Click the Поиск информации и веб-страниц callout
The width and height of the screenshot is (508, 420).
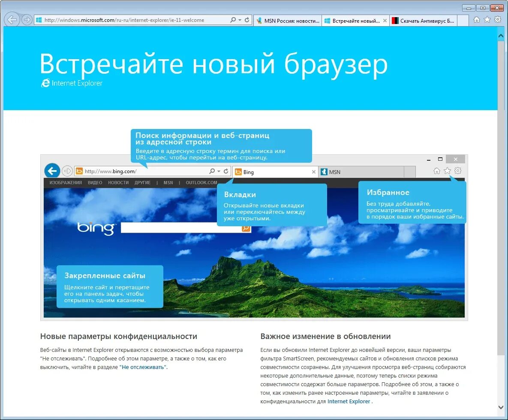(221, 146)
